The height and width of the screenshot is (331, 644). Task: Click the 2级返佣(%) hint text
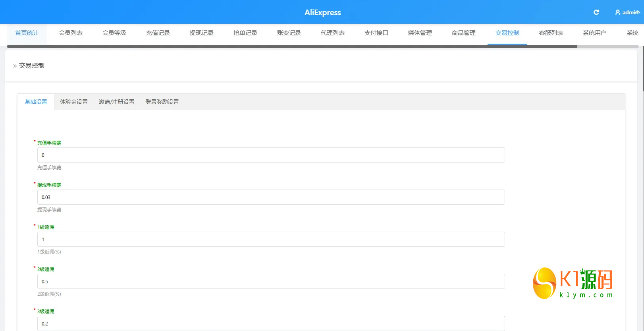point(49,294)
